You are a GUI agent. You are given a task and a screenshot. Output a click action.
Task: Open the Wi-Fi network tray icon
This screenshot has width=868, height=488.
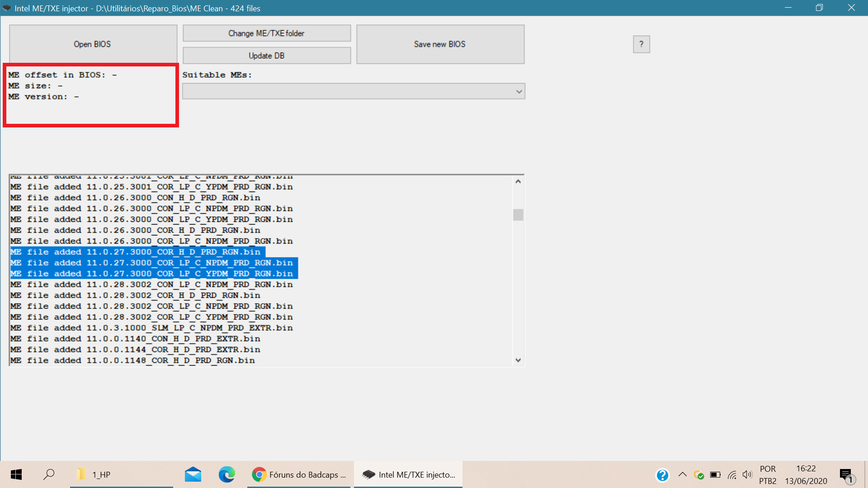point(732,475)
